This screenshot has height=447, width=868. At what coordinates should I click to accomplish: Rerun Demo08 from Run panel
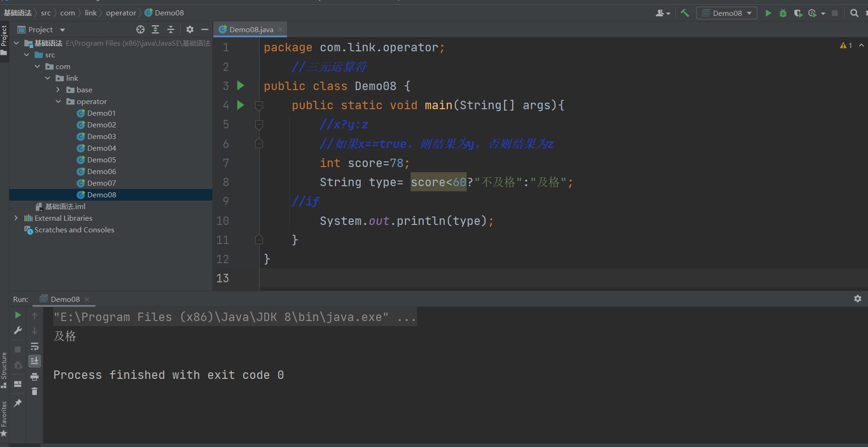tap(18, 315)
